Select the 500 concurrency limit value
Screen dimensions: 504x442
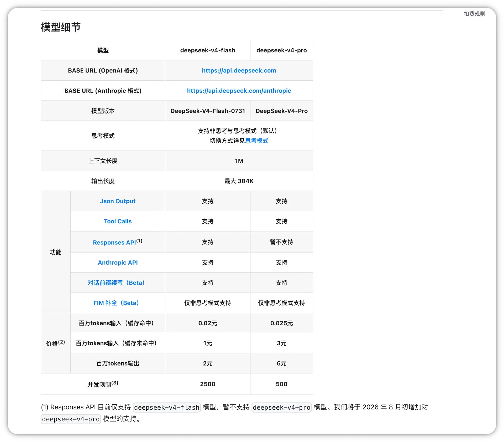point(282,384)
